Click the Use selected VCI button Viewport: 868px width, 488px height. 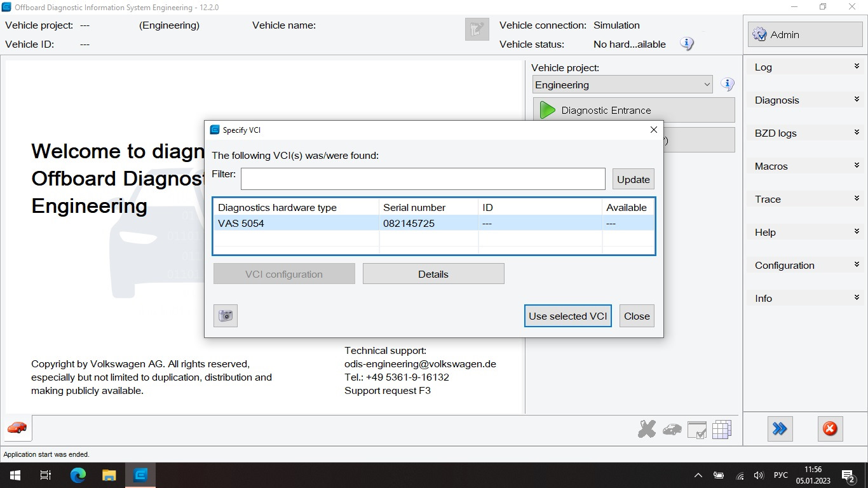pyautogui.click(x=568, y=316)
